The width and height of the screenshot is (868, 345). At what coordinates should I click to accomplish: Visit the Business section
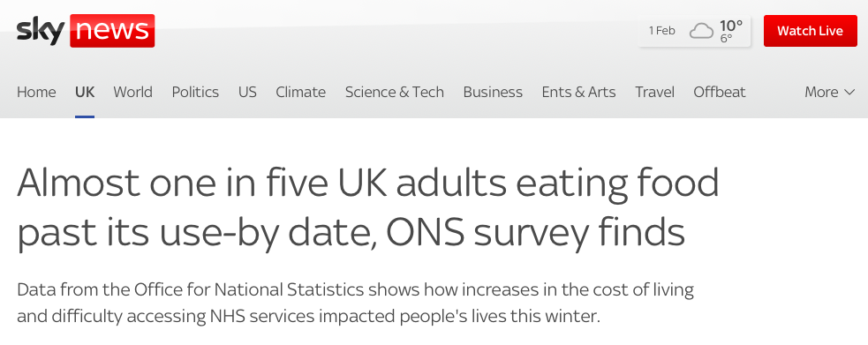click(493, 92)
